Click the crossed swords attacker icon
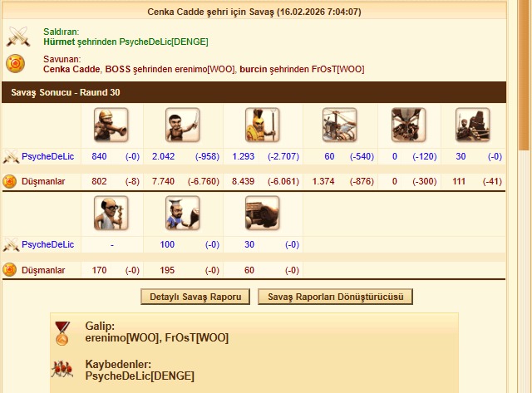 [x=18, y=37]
